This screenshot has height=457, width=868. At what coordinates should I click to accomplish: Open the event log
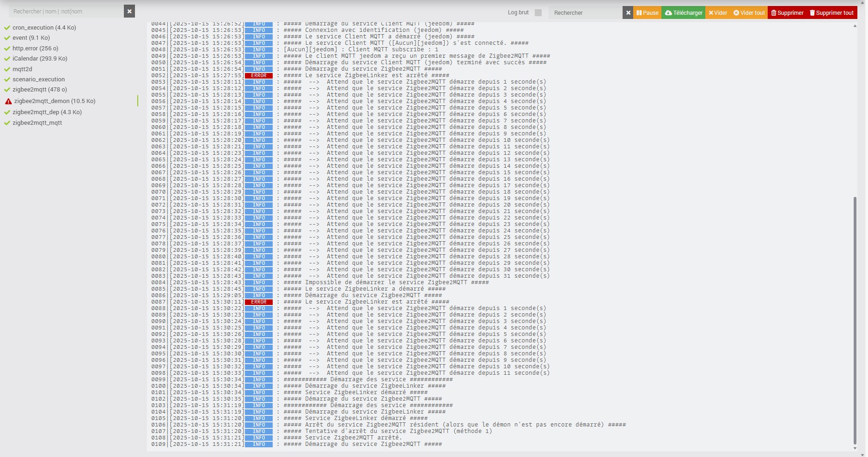[x=31, y=38]
